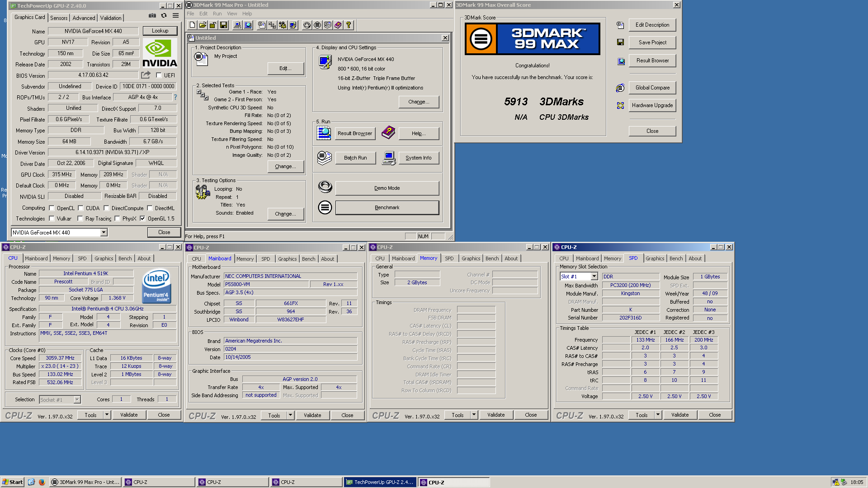The width and height of the screenshot is (868, 488).
Task: Click Validate in CPU-Z Memory window
Action: click(x=496, y=415)
